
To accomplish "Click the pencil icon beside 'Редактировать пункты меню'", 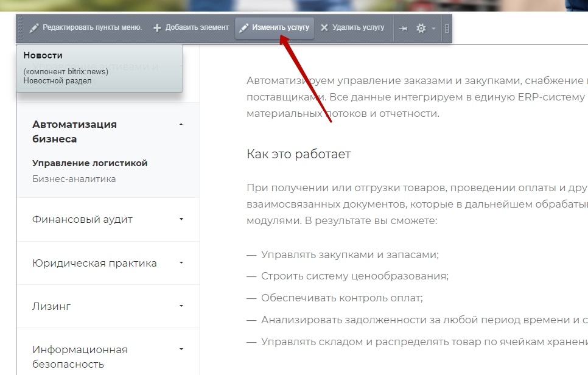I will pos(34,28).
